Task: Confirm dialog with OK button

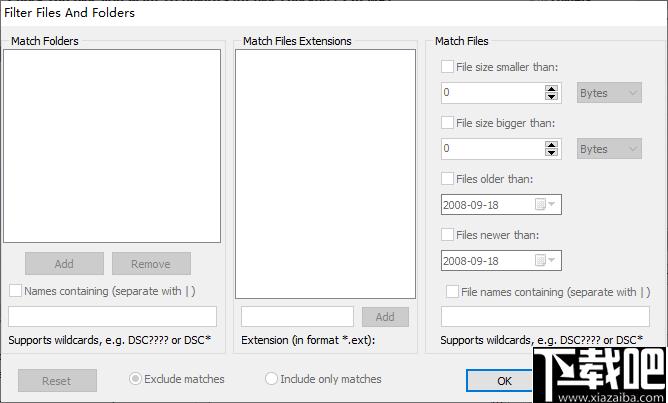Action: [499, 380]
